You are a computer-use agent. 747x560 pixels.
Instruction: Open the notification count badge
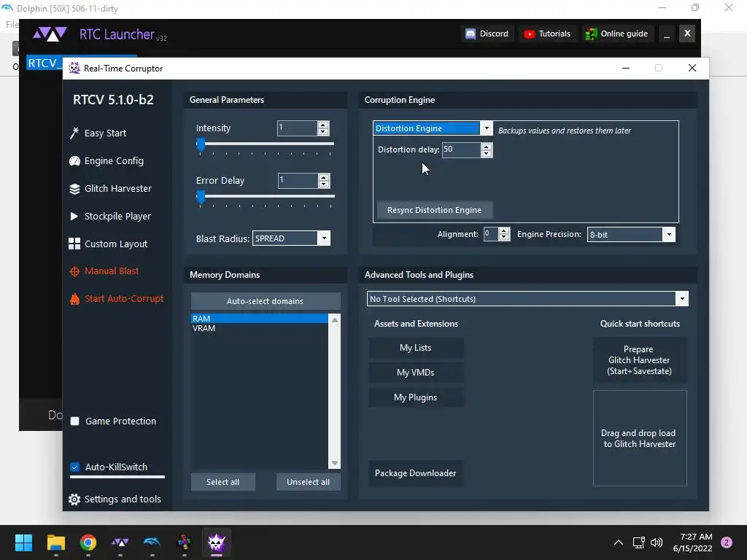[727, 542]
